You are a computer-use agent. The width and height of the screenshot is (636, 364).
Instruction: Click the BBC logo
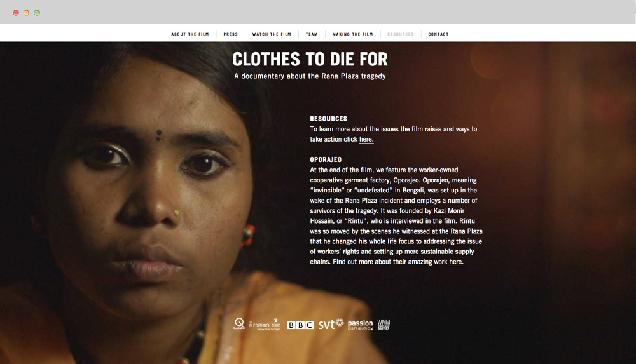coord(300,325)
